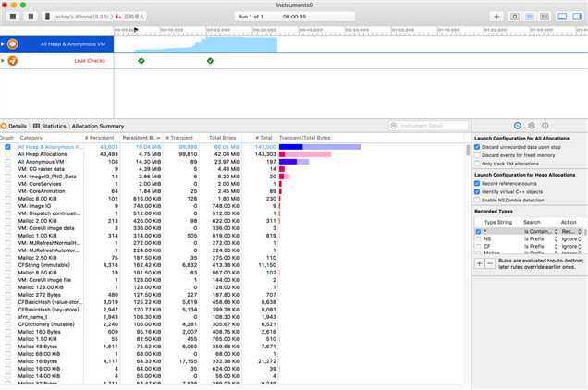Select the Malloc 16 Bytes row
Viewport: 588px width, 390px height.
232,361
